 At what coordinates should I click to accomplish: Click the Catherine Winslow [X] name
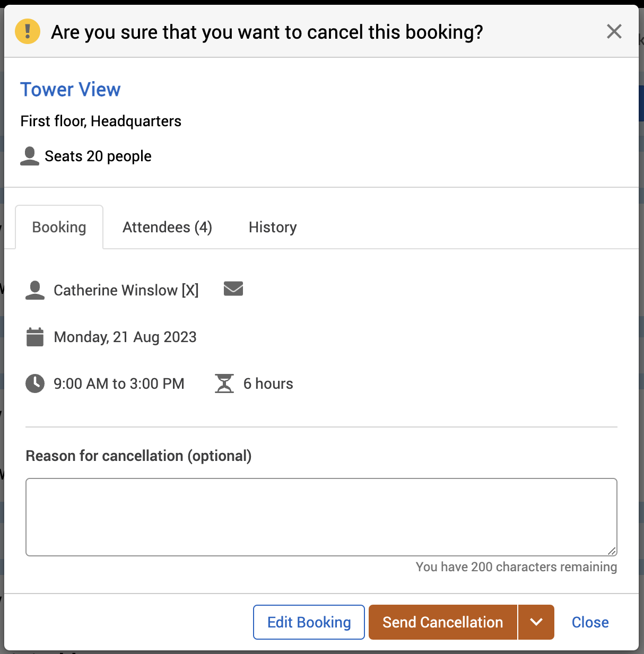click(126, 290)
